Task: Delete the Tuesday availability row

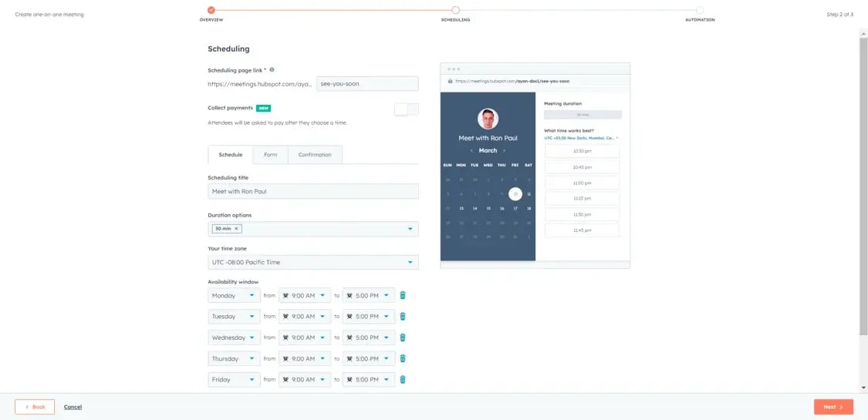Action: point(403,316)
